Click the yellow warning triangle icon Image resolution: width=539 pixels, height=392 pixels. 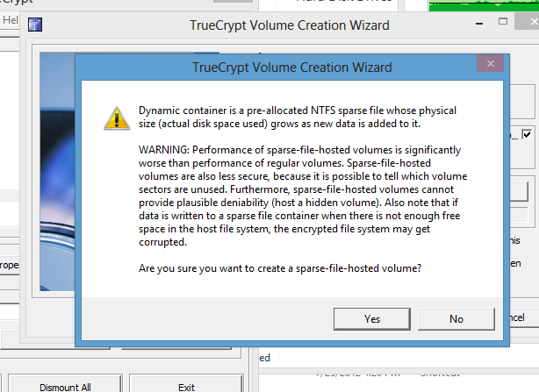point(117,118)
